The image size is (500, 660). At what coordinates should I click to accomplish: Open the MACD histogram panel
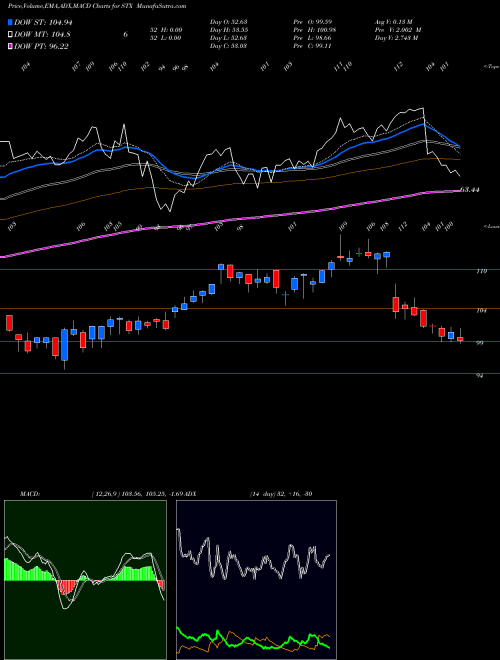click(85, 580)
